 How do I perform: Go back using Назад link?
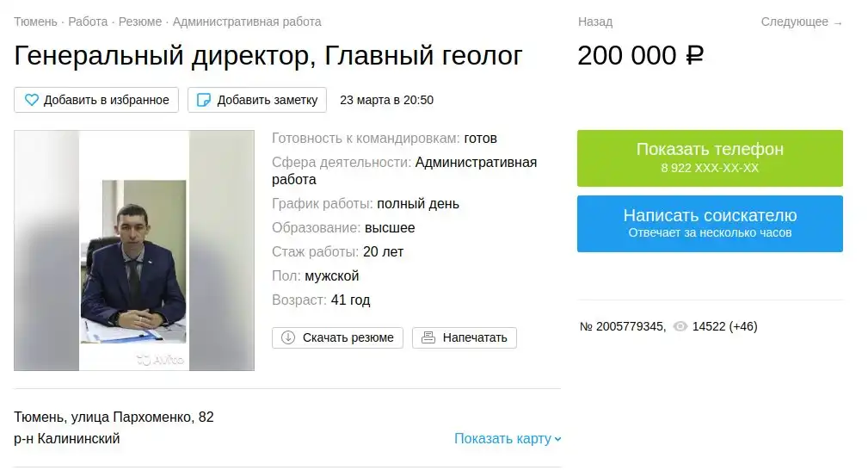click(x=595, y=22)
